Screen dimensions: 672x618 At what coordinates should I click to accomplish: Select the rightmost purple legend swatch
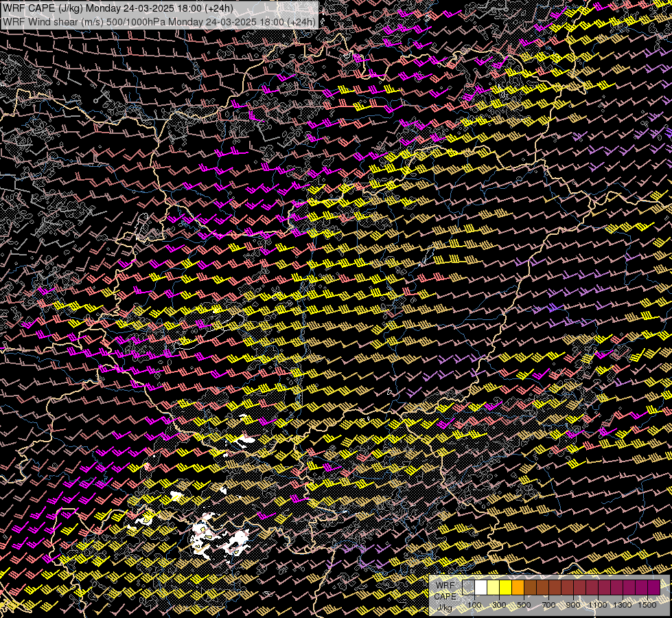click(x=654, y=588)
